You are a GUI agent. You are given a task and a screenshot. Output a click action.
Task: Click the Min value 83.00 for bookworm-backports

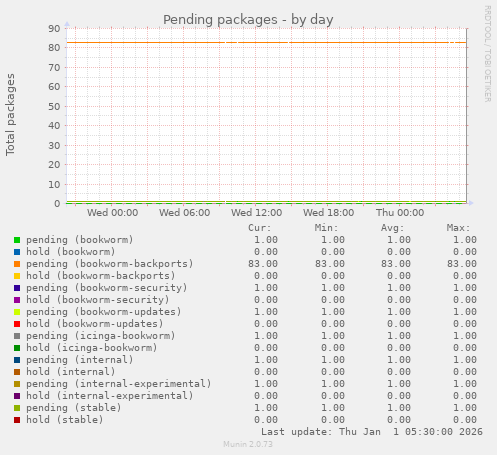[x=330, y=264]
